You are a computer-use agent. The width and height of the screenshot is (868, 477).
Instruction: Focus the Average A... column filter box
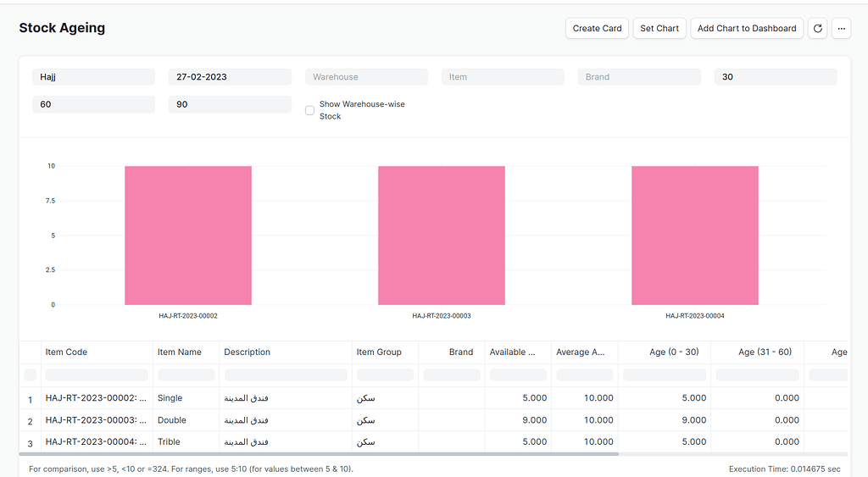(585, 374)
